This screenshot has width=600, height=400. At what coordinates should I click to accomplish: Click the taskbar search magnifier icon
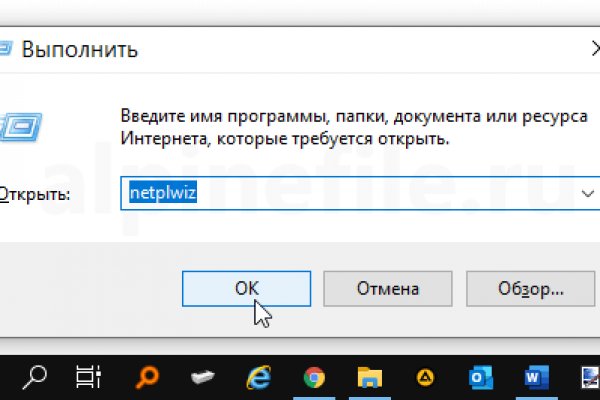click(36, 377)
